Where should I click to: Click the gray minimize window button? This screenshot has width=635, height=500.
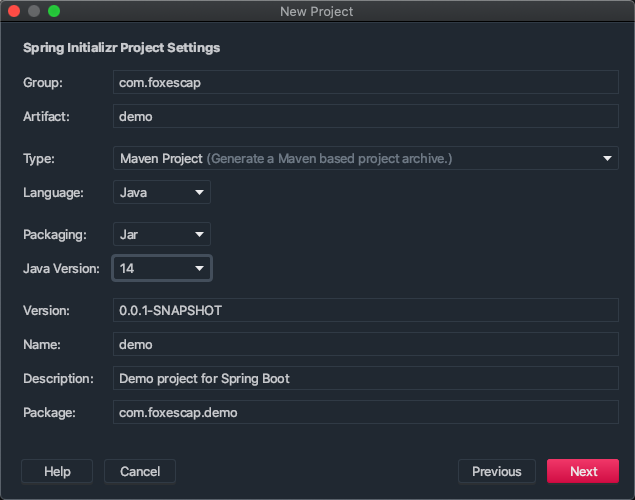(x=34, y=11)
